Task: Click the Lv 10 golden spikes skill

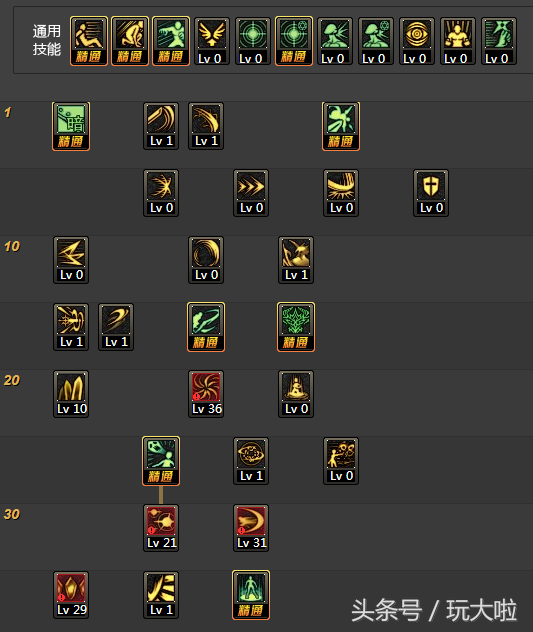Action: [71, 394]
